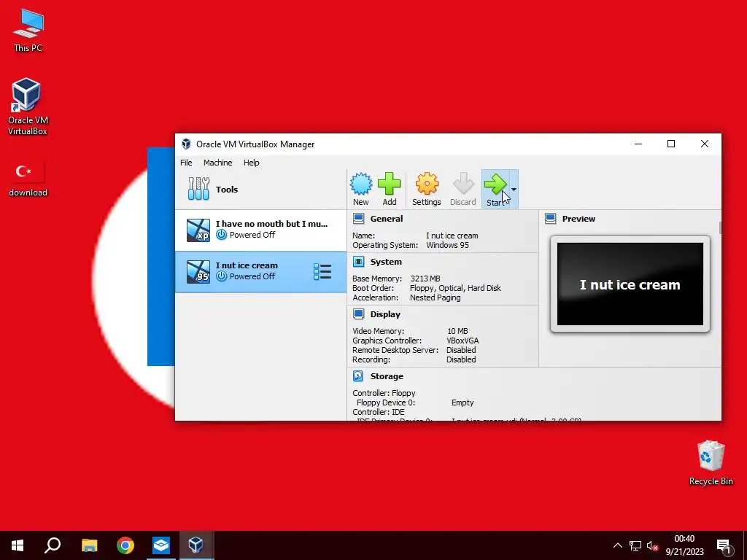This screenshot has height=560, width=747.
Task: Open the System section header
Action: coord(386,262)
